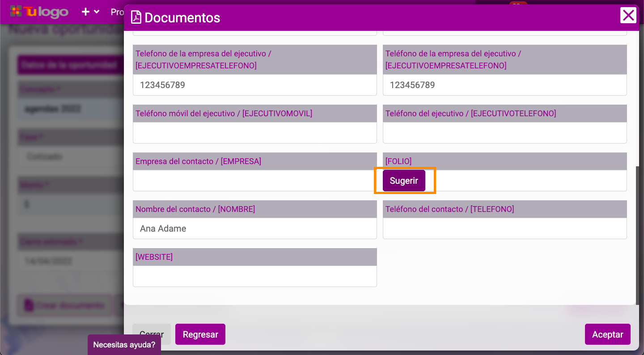The width and height of the screenshot is (644, 355).
Task: Close the Documentos dialog with the X
Action: [x=628, y=16]
